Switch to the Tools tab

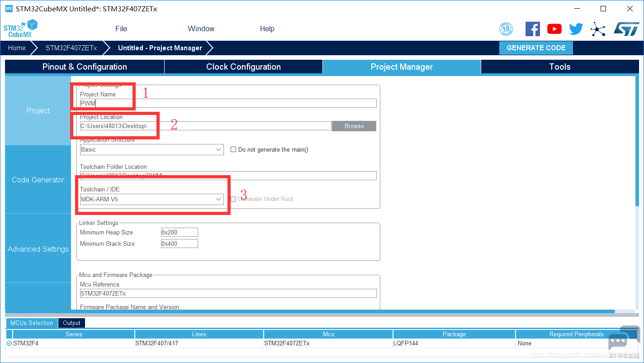560,67
